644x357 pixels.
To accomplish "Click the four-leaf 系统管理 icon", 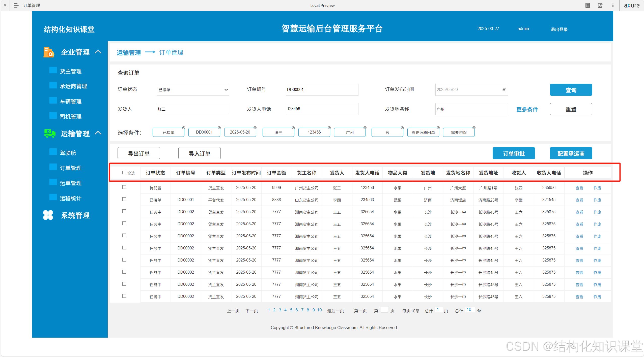I will pyautogui.click(x=48, y=215).
